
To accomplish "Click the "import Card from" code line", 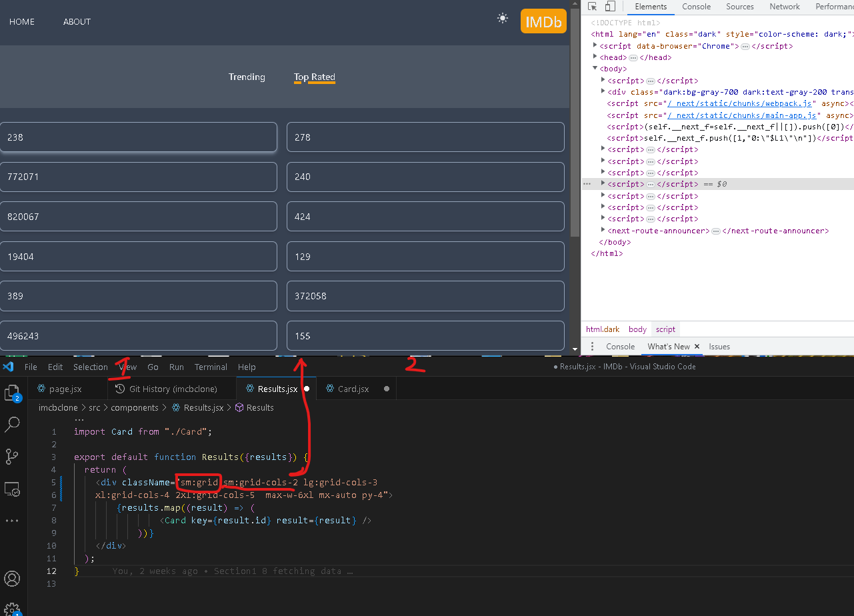I will (x=143, y=431).
